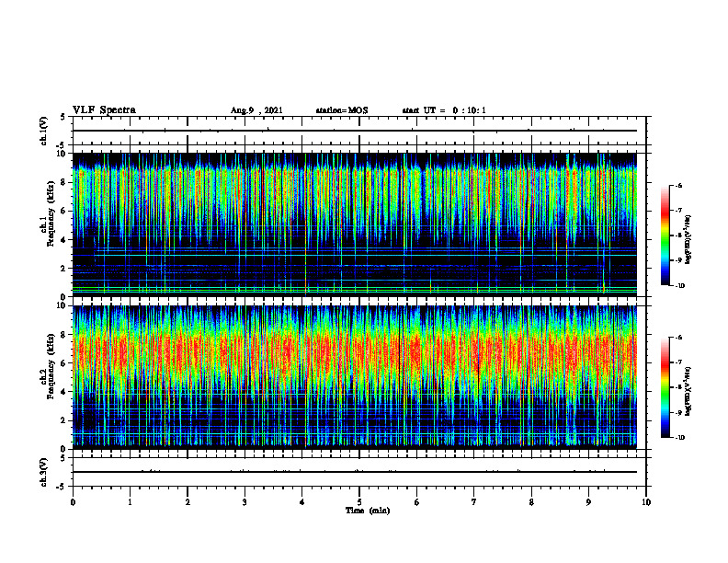Click the ch.2 colorbar log(PSD) units label
Image resolution: width=728 pixels, height=563 pixels.
[x=688, y=391]
